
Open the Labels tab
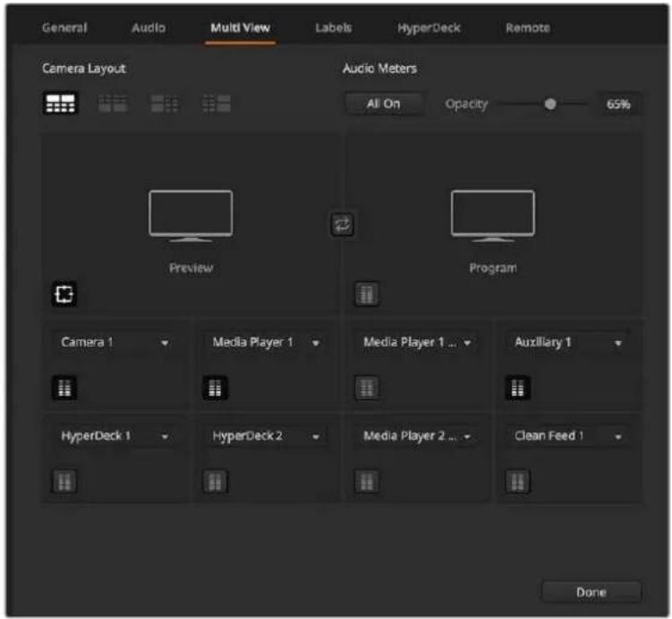coord(334,28)
